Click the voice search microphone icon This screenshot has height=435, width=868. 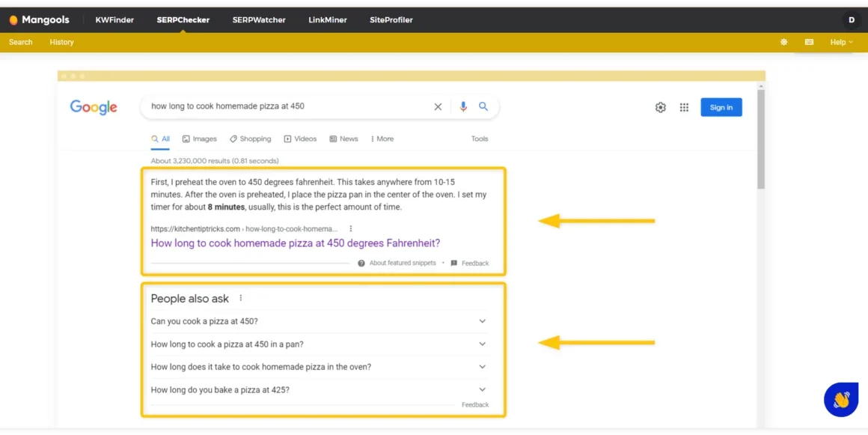tap(463, 106)
